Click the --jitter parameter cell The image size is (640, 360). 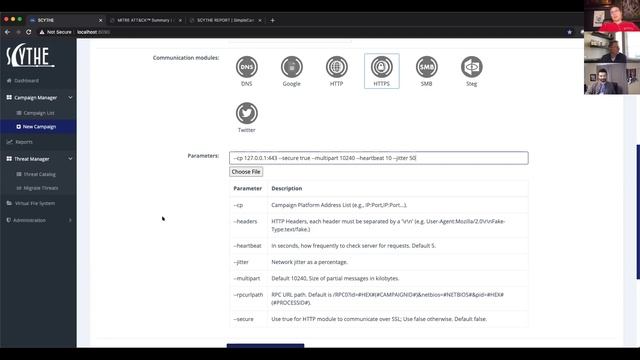coord(248,262)
